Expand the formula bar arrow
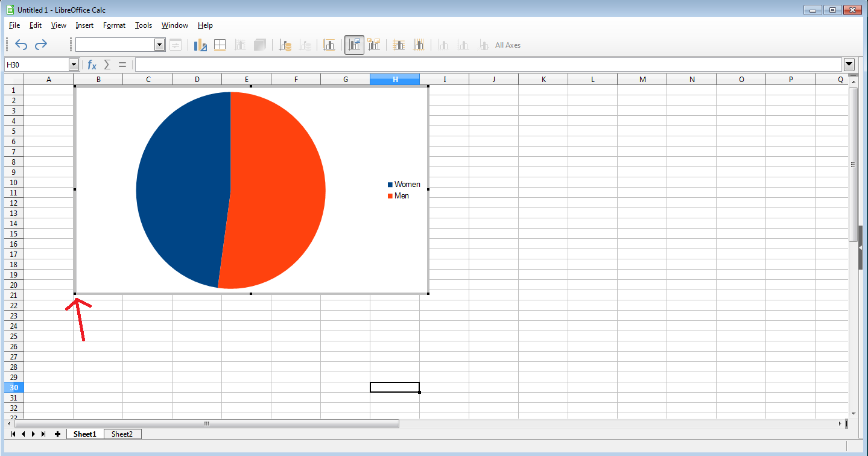Screen dimensions: 868x456 [849, 65]
